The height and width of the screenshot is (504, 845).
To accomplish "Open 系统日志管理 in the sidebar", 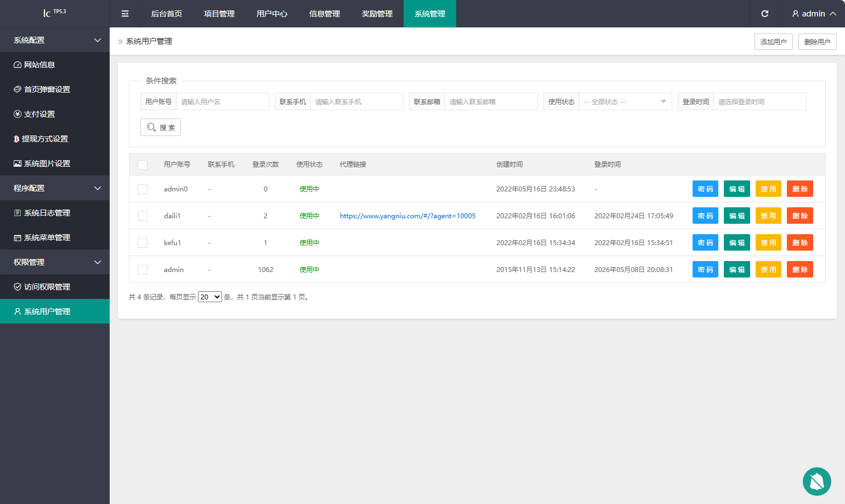I will click(x=55, y=213).
